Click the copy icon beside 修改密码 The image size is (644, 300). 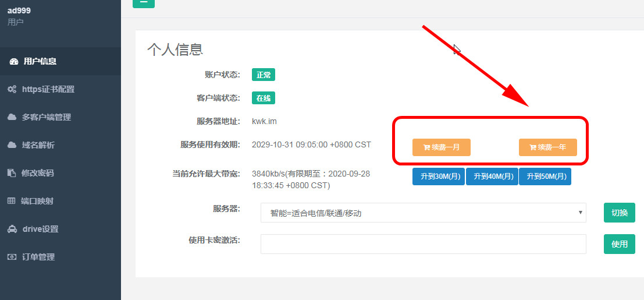coord(12,173)
